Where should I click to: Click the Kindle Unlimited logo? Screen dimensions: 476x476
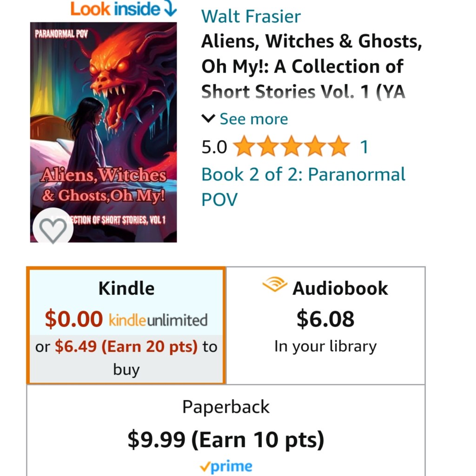[x=158, y=320]
